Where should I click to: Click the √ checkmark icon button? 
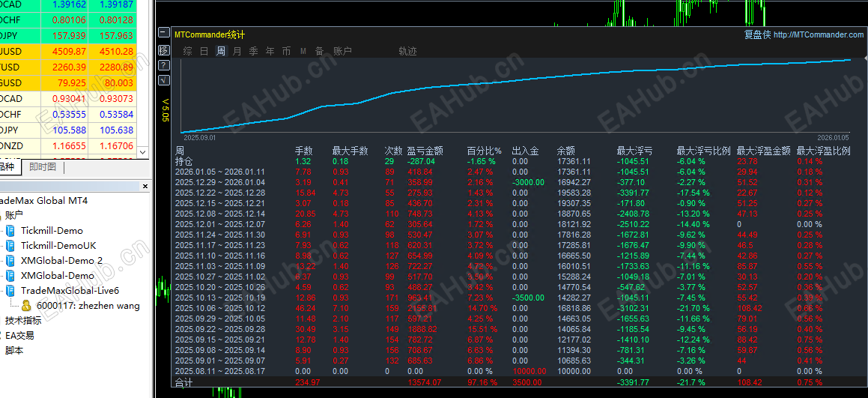point(163,80)
